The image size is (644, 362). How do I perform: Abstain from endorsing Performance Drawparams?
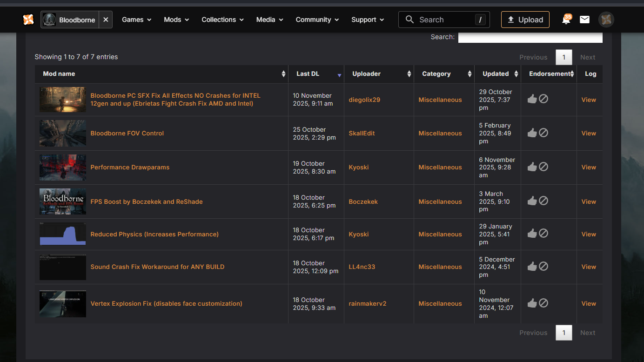pos(543,167)
